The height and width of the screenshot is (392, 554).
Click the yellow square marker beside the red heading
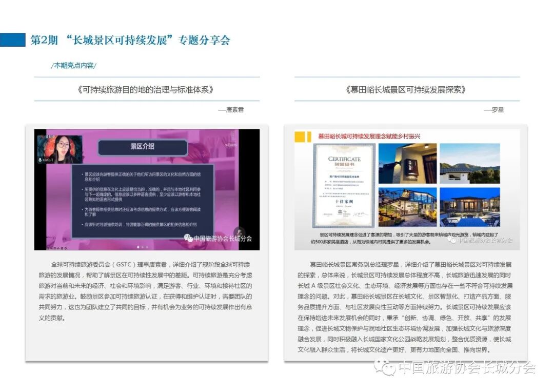click(x=300, y=136)
